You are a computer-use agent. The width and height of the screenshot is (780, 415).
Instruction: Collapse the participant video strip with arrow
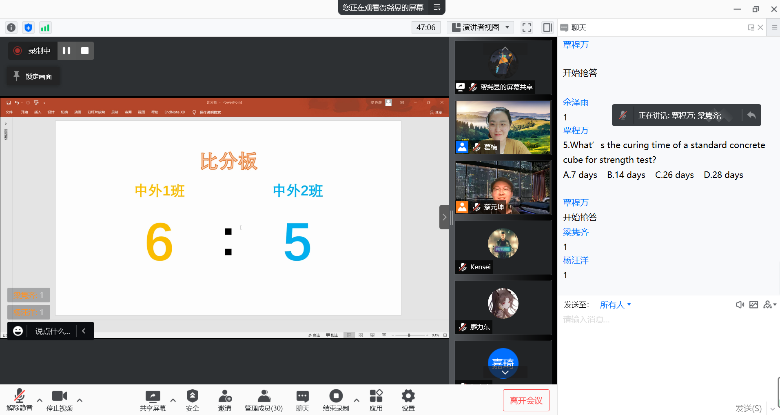coord(445,216)
